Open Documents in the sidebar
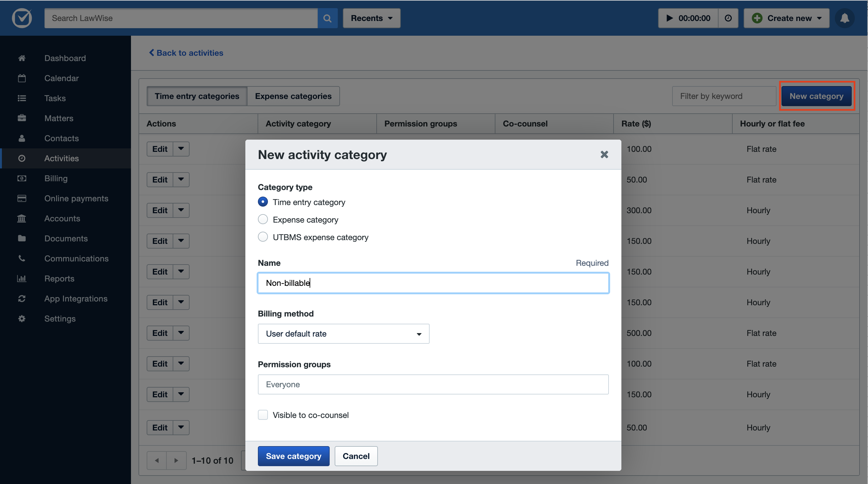The image size is (868, 484). (66, 238)
